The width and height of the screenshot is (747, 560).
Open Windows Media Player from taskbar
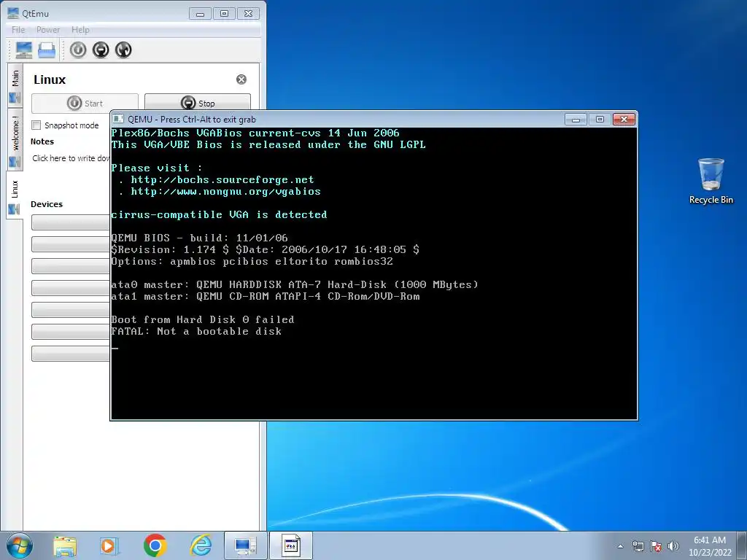click(x=109, y=545)
